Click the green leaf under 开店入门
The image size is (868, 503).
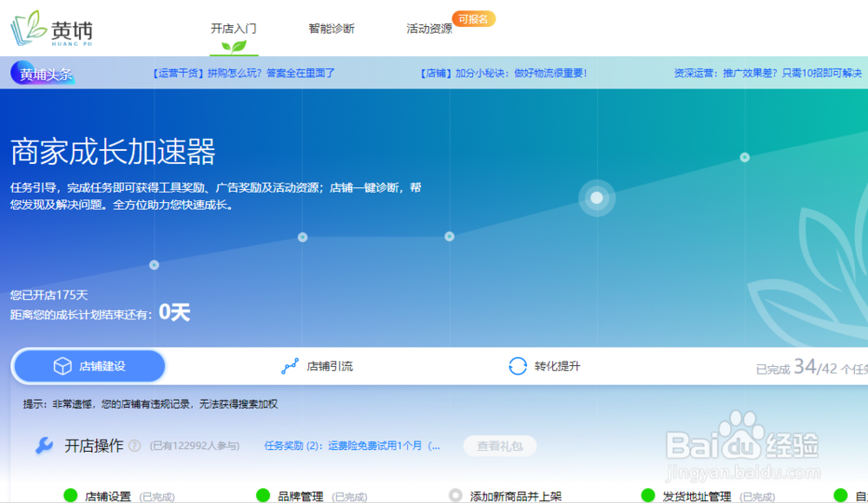234,45
